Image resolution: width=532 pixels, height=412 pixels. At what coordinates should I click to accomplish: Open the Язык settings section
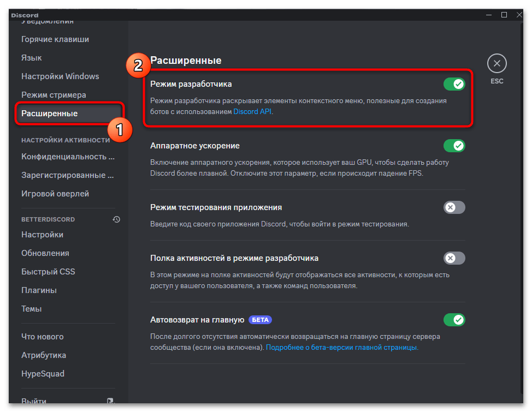coord(32,58)
